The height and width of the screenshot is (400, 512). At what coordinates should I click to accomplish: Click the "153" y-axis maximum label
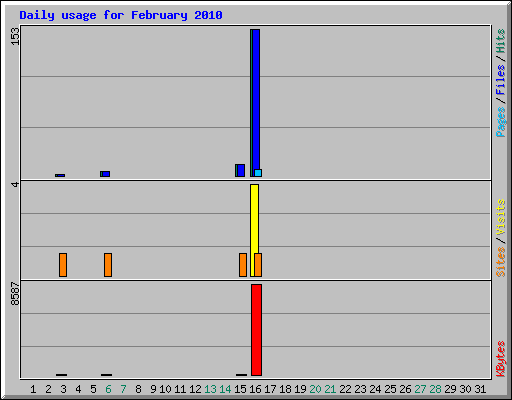[15, 36]
